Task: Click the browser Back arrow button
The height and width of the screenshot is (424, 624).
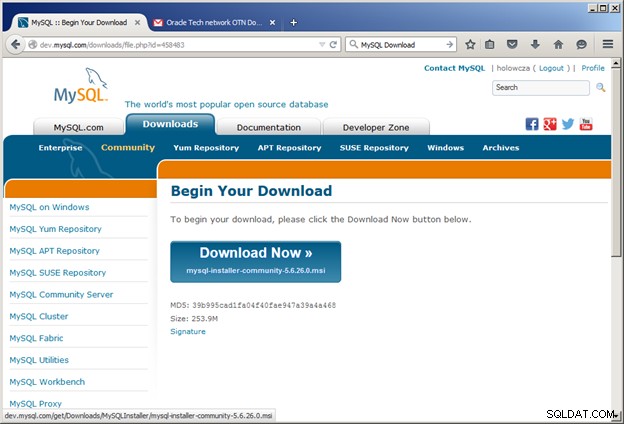Action: click(16, 44)
